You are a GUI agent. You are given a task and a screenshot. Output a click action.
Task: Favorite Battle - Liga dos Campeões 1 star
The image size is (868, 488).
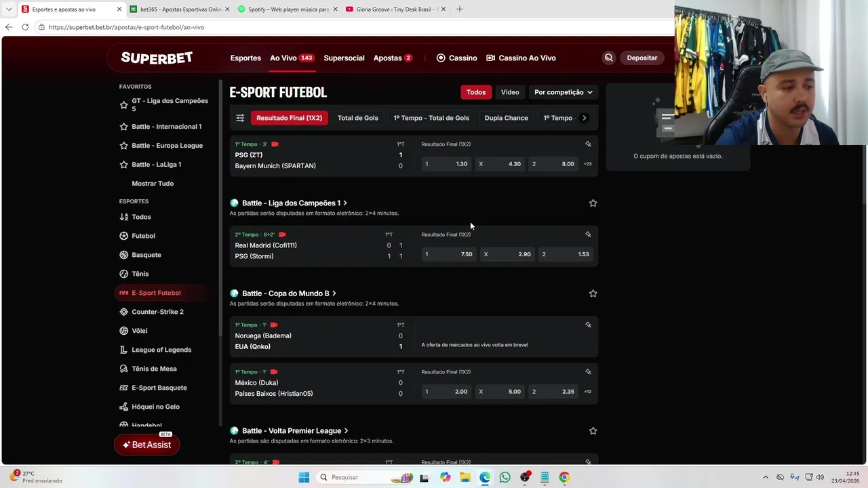point(593,203)
